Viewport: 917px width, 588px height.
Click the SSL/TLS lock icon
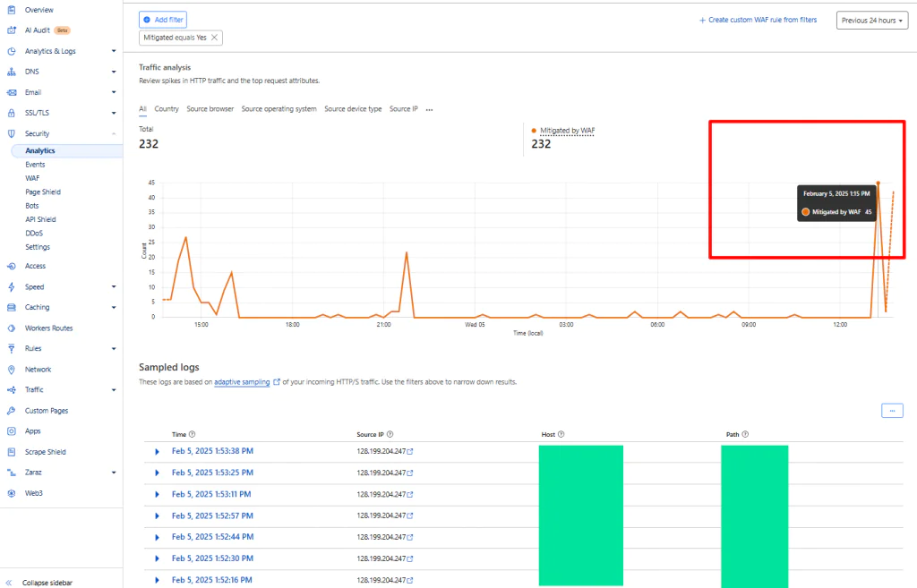click(11, 113)
